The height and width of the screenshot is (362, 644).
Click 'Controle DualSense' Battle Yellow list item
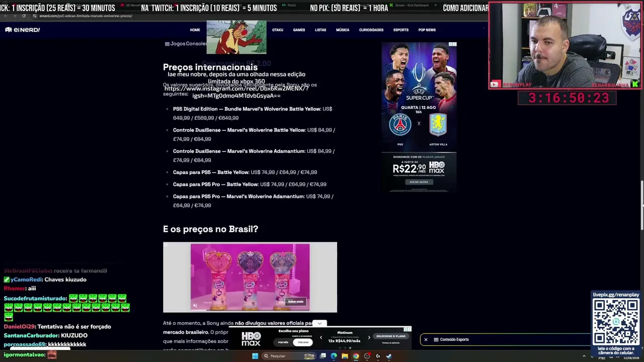pos(254,134)
